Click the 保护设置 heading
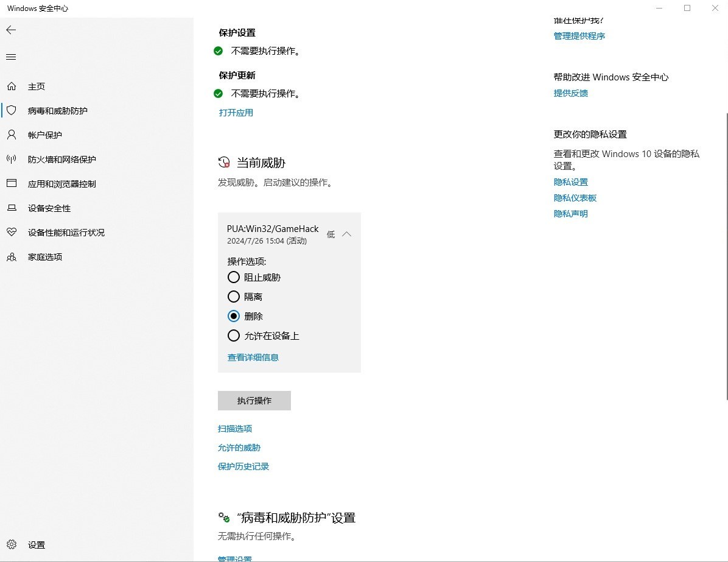This screenshot has height=562, width=728. [x=237, y=32]
